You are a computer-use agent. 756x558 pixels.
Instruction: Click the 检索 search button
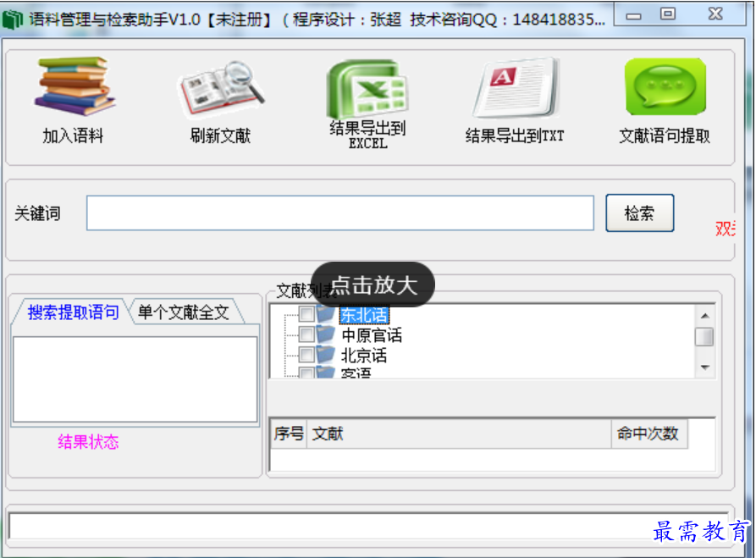[x=640, y=213]
